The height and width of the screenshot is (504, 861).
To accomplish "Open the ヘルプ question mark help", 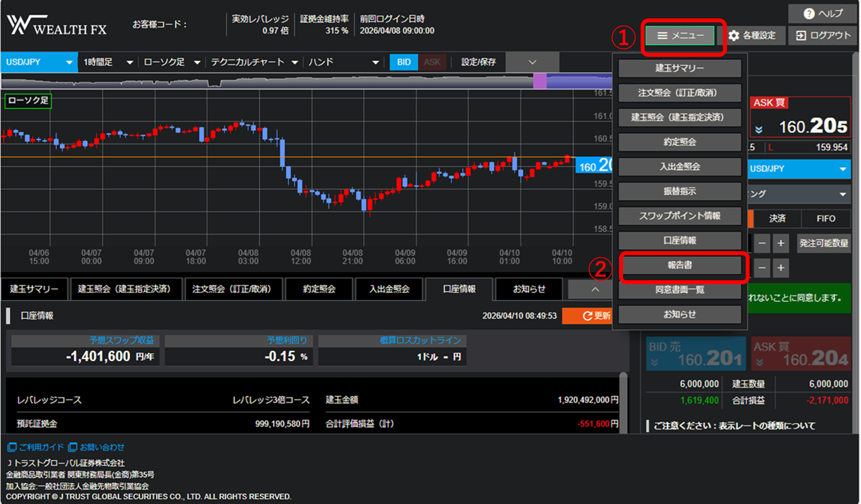I will pyautogui.click(x=822, y=14).
